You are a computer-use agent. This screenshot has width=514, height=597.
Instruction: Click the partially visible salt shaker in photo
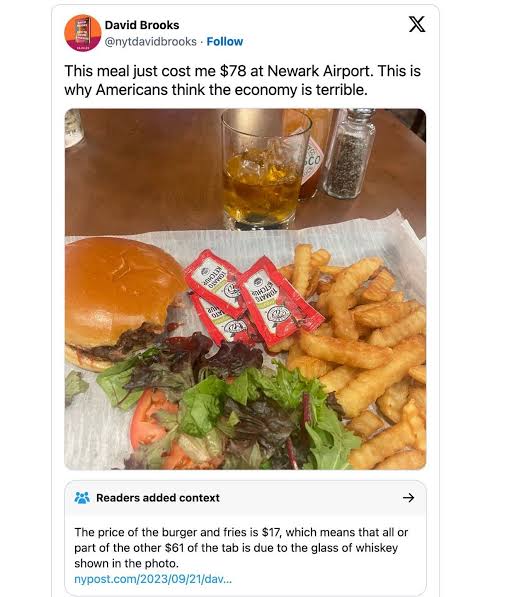[73, 128]
